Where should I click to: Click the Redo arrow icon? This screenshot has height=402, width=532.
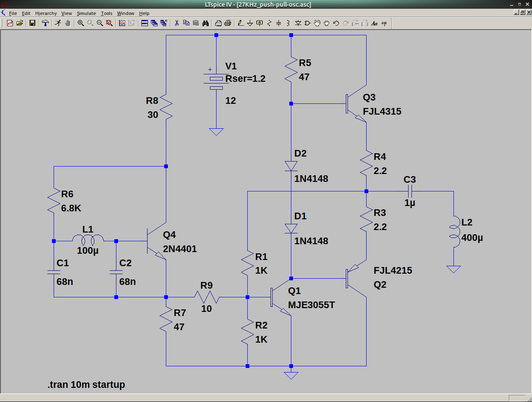tap(346, 23)
